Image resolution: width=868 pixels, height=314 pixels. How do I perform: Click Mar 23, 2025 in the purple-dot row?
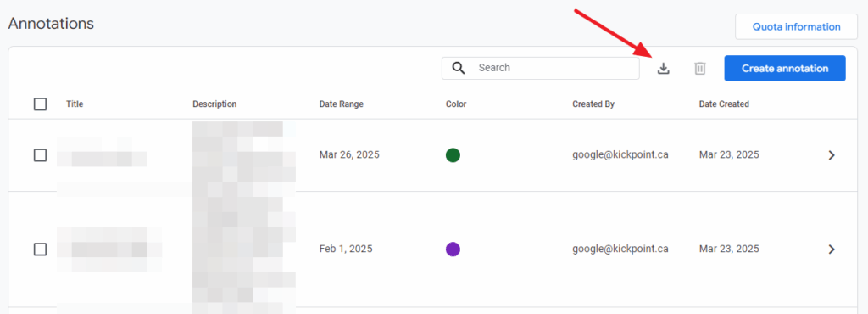729,250
